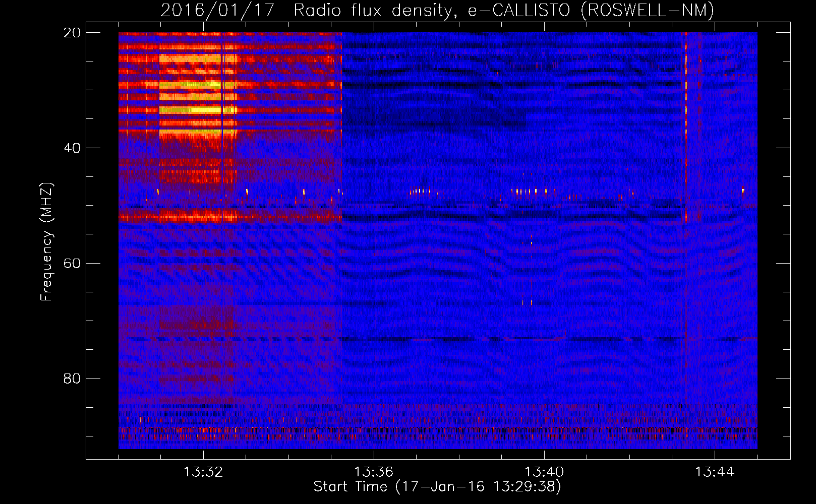Screen dimensions: 816x504
Task: Click the plot title 'Radio flux density, e-CALLISTO (ROSWELL-NM)'
Action: (x=504, y=10)
